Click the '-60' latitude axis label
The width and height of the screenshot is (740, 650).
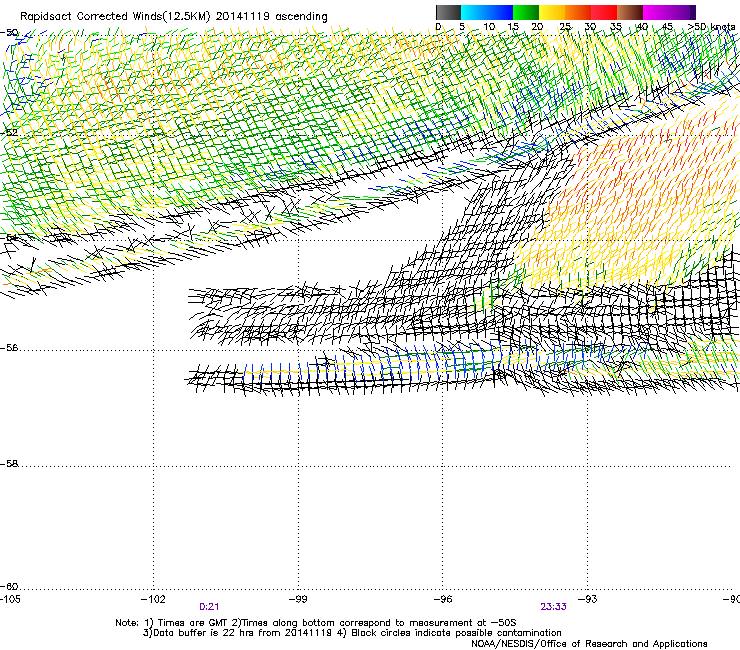point(9,587)
